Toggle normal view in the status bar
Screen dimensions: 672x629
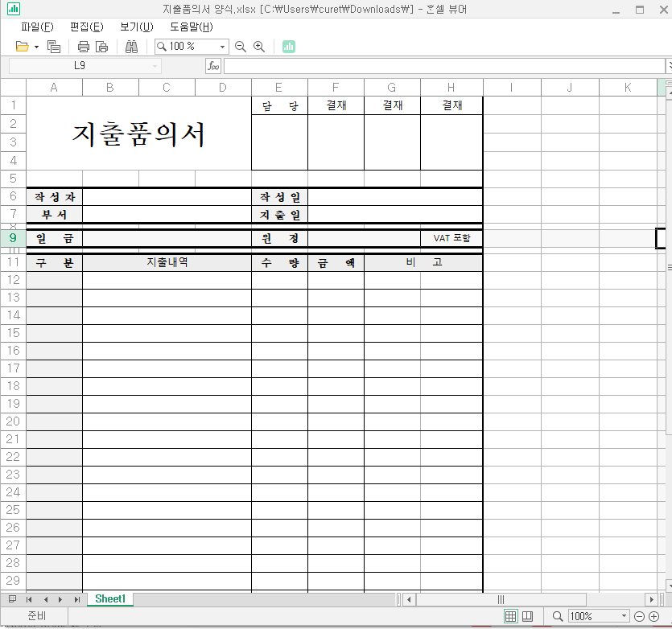point(510,616)
